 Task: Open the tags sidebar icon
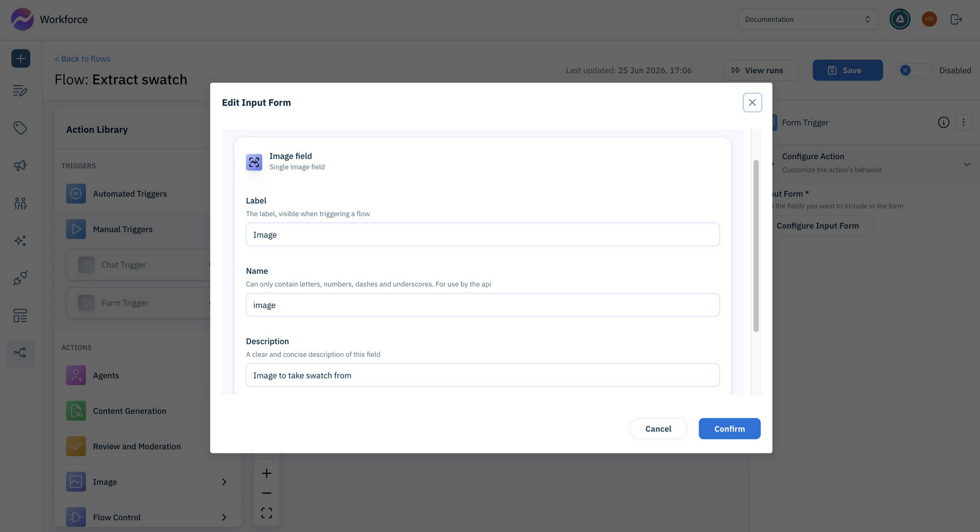pos(20,128)
